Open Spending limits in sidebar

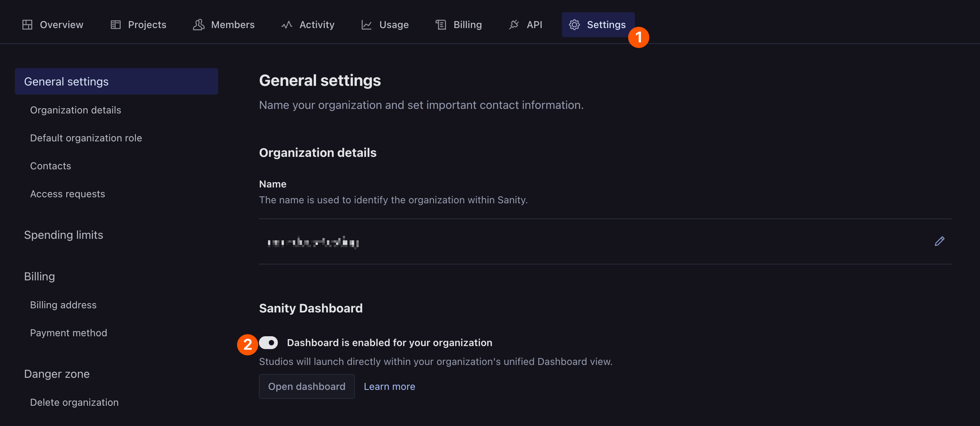coord(64,235)
